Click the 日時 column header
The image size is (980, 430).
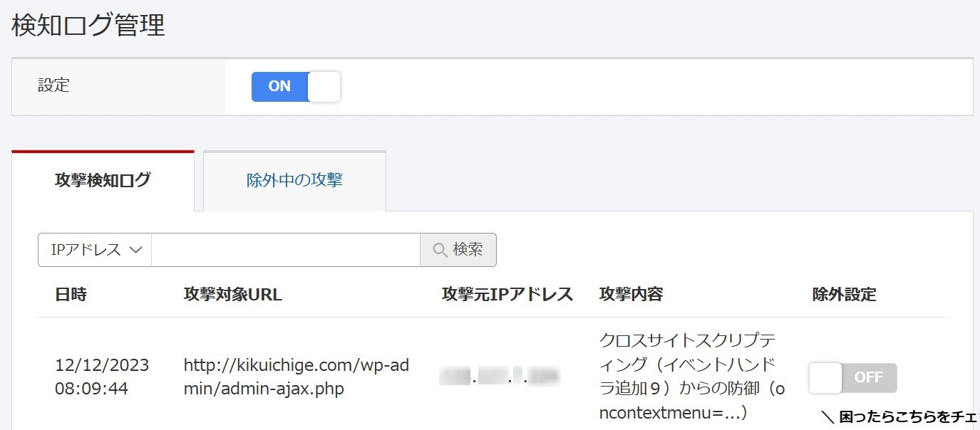click(71, 295)
